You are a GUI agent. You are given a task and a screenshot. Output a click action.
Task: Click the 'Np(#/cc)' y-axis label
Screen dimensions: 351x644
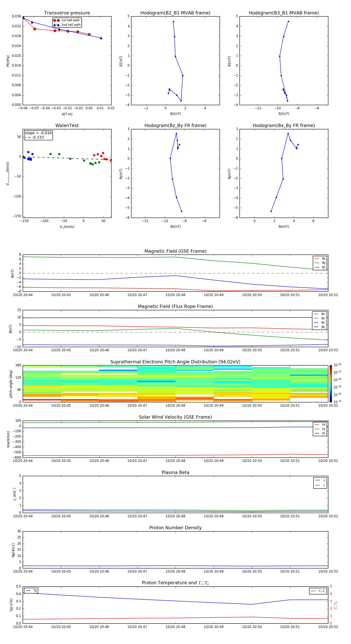click(13, 550)
